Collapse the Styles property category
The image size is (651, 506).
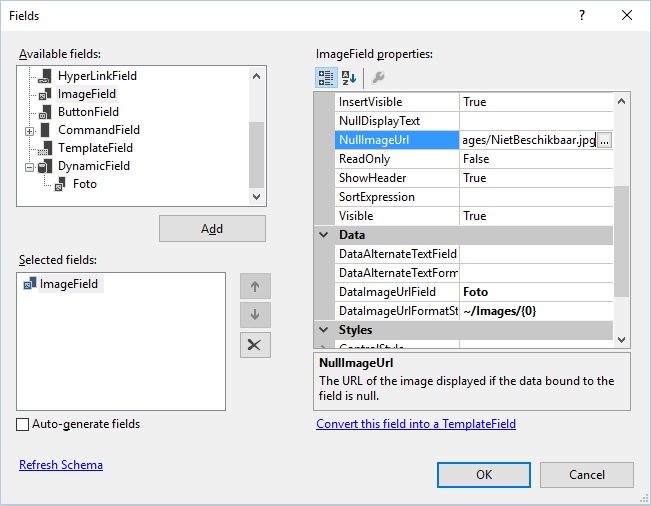pos(323,330)
